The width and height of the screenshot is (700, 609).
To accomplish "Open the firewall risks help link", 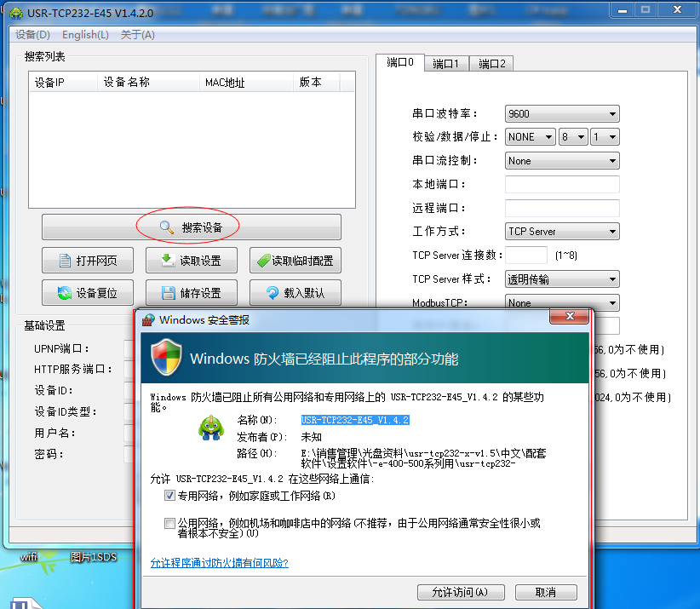I will click(x=219, y=563).
